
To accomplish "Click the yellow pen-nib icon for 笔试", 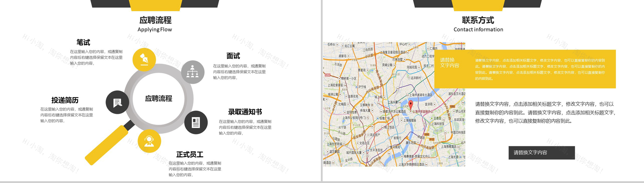I will 144,59.
